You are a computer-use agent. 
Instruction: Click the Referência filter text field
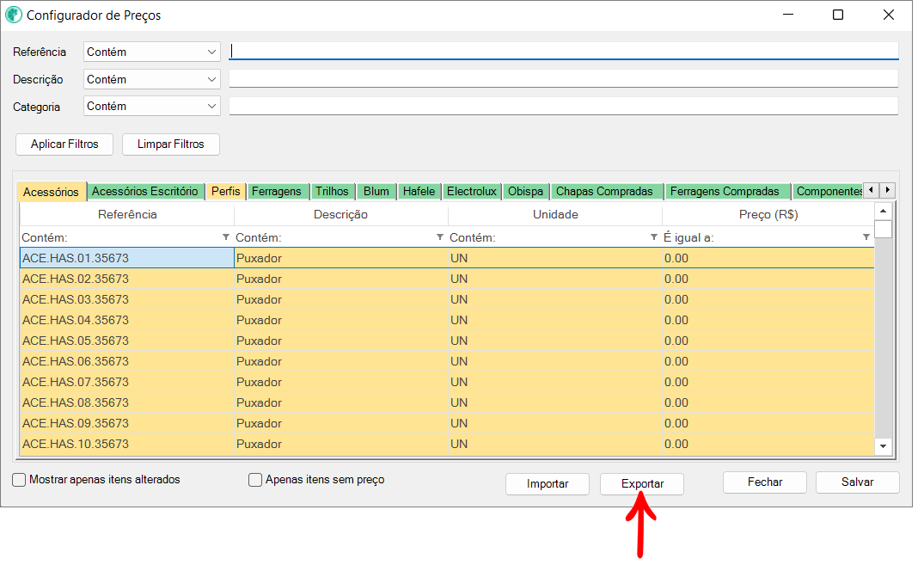[x=563, y=52]
